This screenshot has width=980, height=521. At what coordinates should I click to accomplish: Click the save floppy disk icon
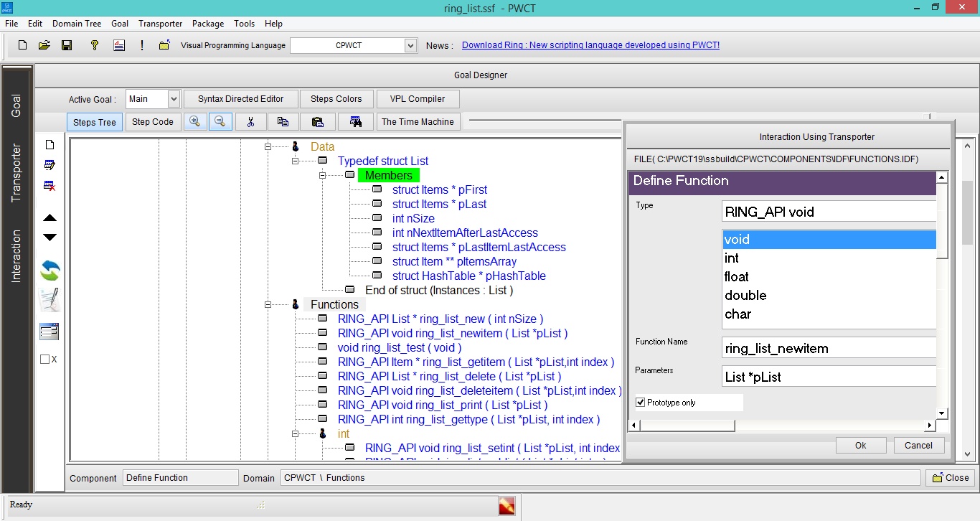coord(67,45)
